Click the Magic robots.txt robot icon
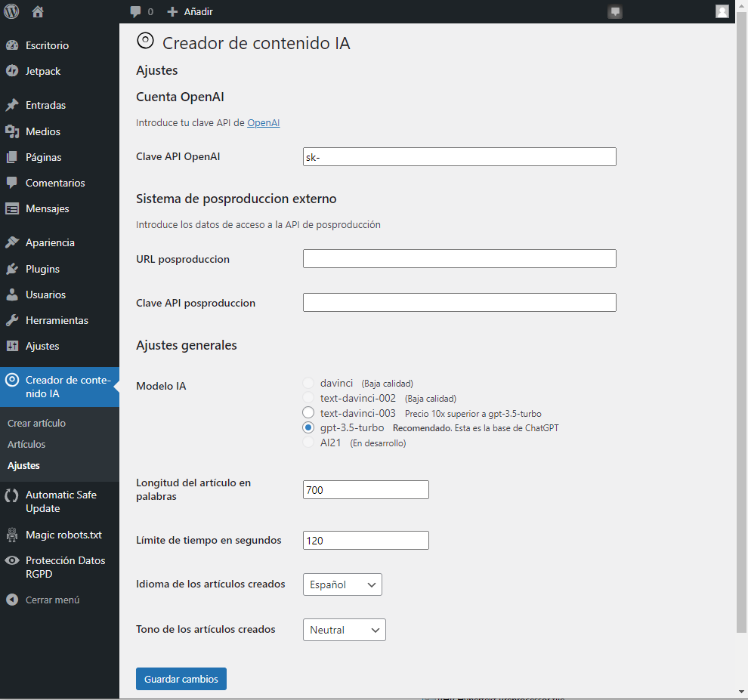 pos(12,535)
